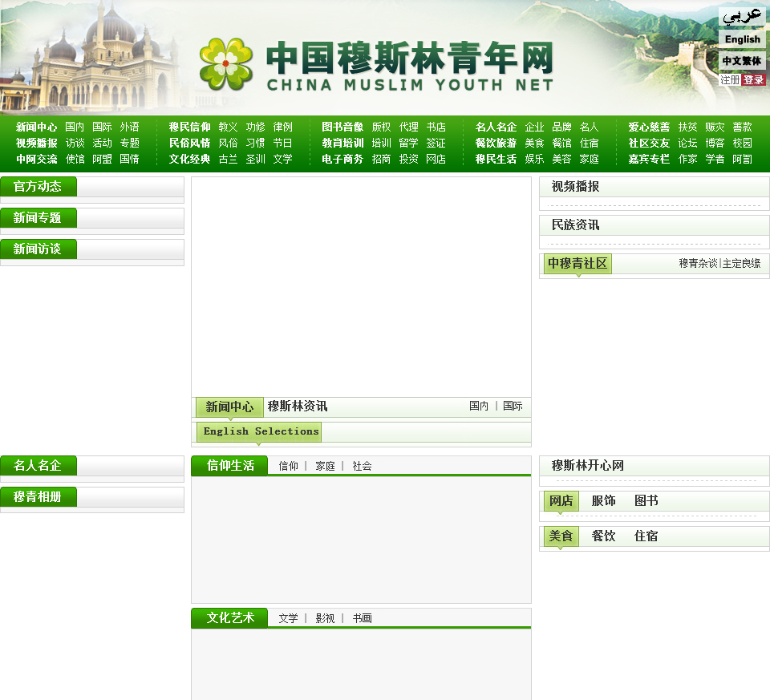Select the 中穆青社区 tab
The image size is (770, 700).
577,264
